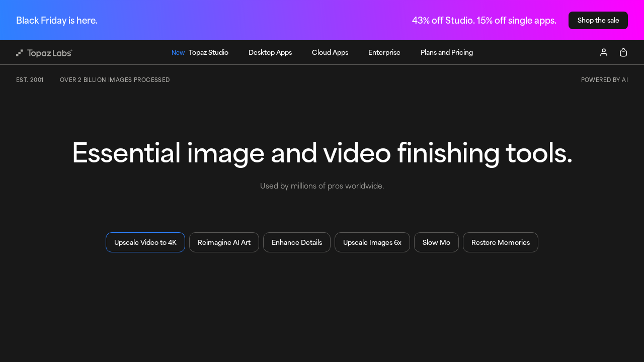644x362 pixels.
Task: Enable the Reimagine AI Art option
Action: pyautogui.click(x=224, y=242)
